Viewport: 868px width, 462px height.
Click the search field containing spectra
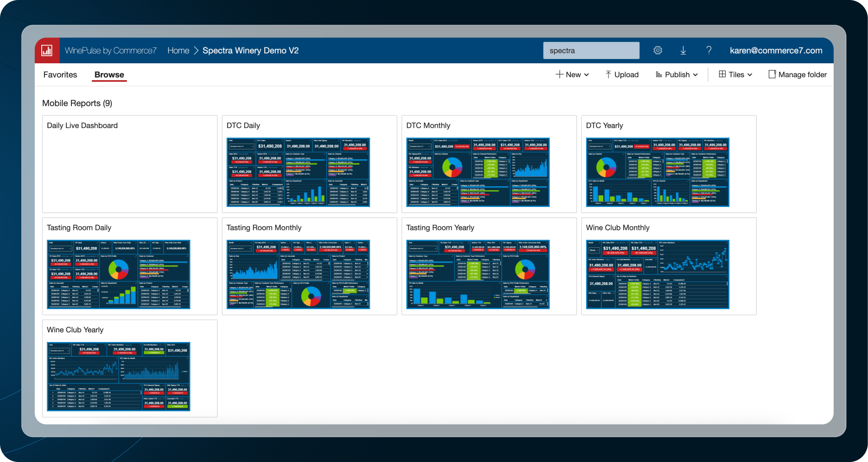click(x=591, y=51)
